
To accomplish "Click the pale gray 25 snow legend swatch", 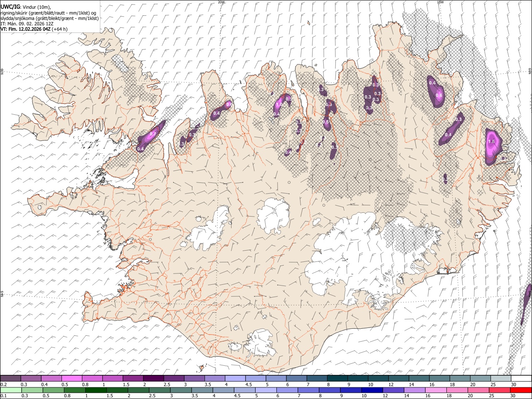I will coord(500,379).
